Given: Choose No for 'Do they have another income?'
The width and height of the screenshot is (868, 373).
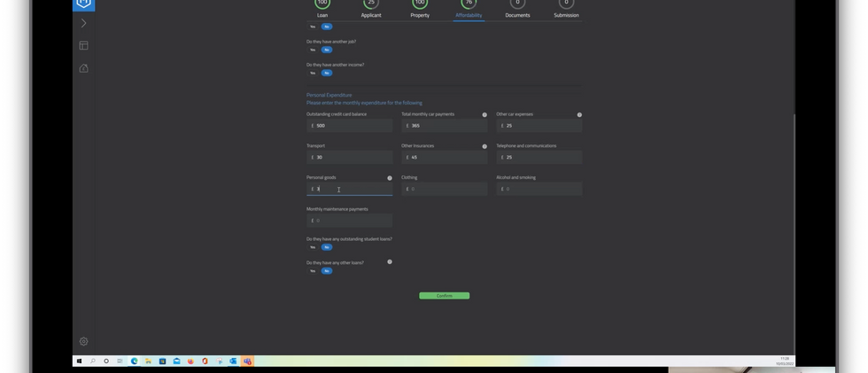Looking at the screenshot, I should [x=327, y=73].
